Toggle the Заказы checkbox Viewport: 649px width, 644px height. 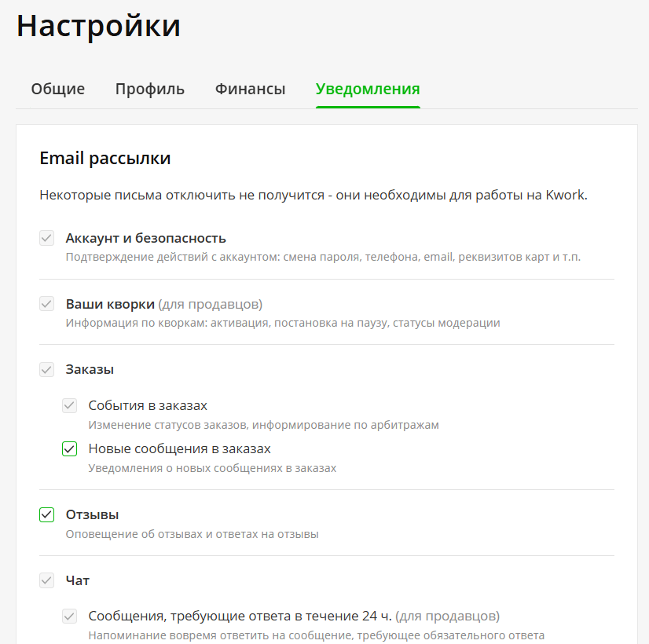point(47,369)
